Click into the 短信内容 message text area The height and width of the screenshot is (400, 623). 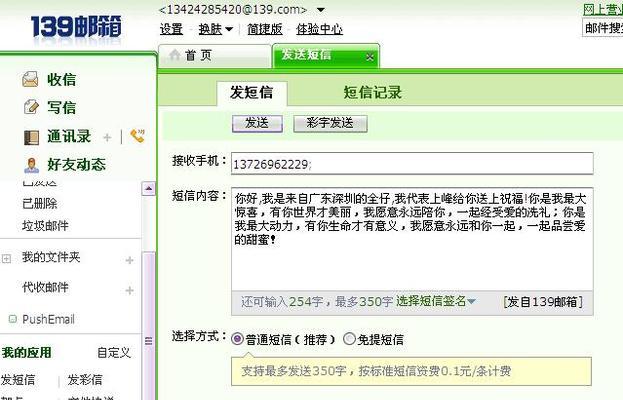pyautogui.click(x=412, y=240)
